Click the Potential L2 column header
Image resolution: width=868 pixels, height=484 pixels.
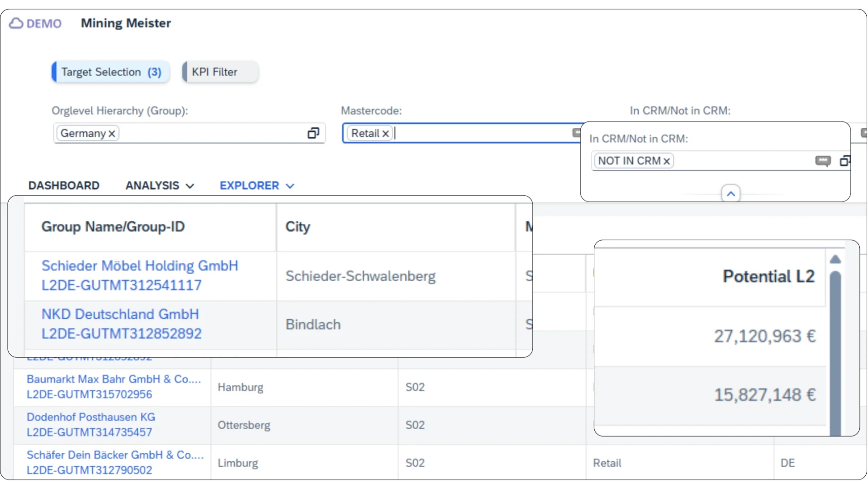pyautogui.click(x=768, y=276)
